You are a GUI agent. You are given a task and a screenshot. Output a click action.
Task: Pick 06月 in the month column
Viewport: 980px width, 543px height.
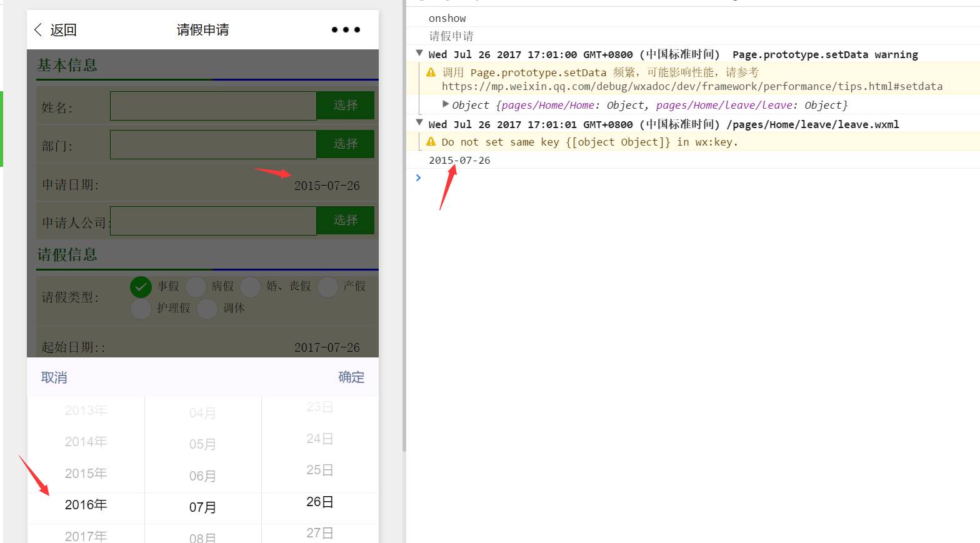pyautogui.click(x=202, y=476)
